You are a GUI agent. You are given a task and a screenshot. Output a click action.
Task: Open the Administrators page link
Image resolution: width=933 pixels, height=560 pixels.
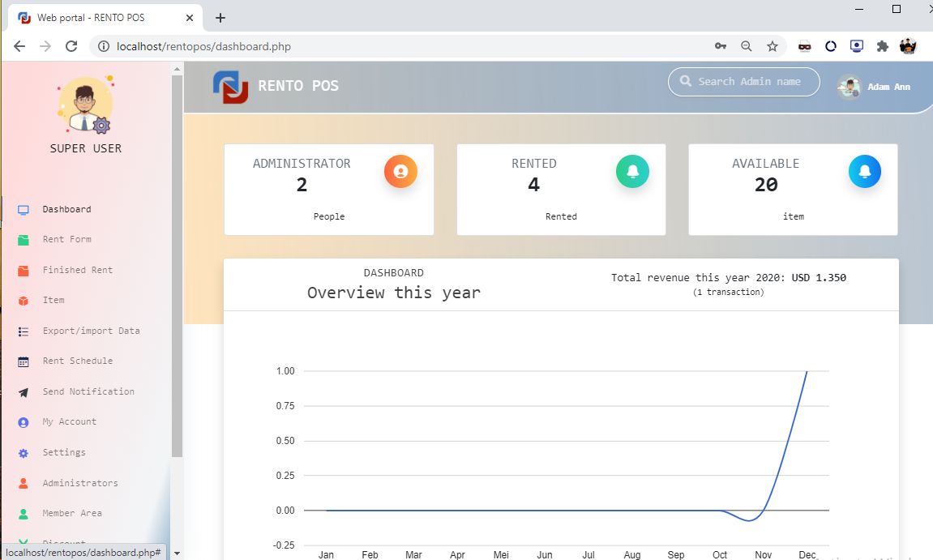coord(80,483)
